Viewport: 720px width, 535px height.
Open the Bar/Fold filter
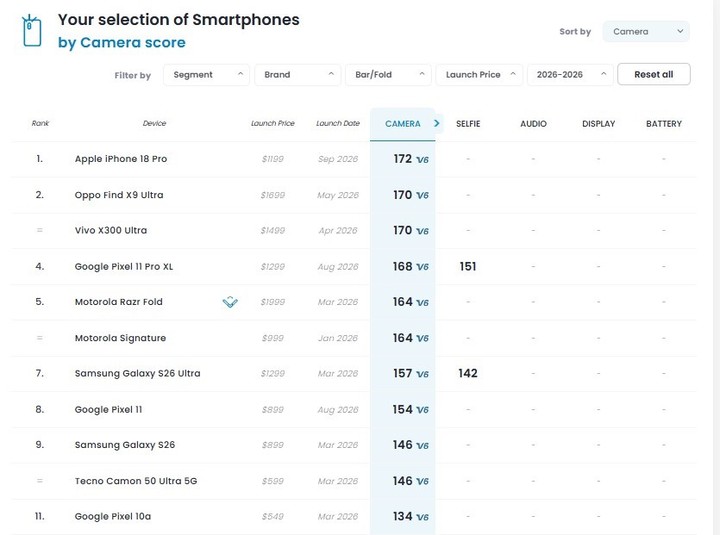pyautogui.click(x=388, y=74)
